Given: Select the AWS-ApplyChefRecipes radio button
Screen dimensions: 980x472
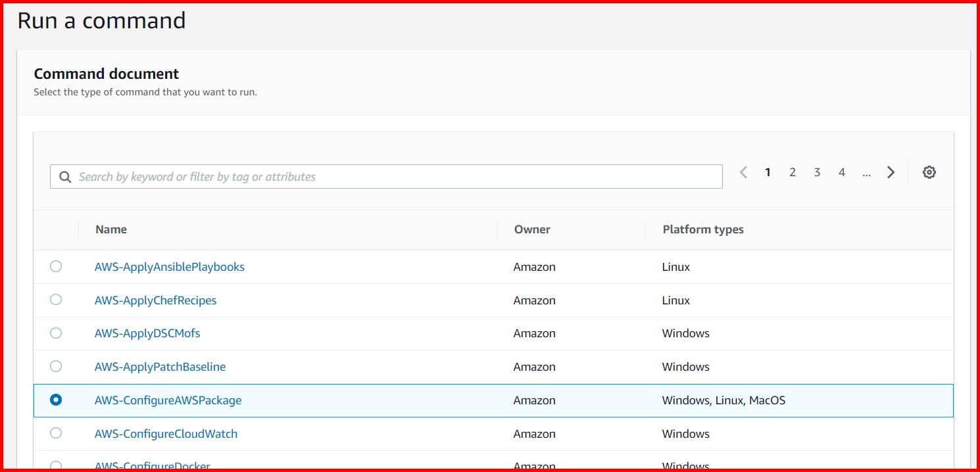Looking at the screenshot, I should [56, 300].
